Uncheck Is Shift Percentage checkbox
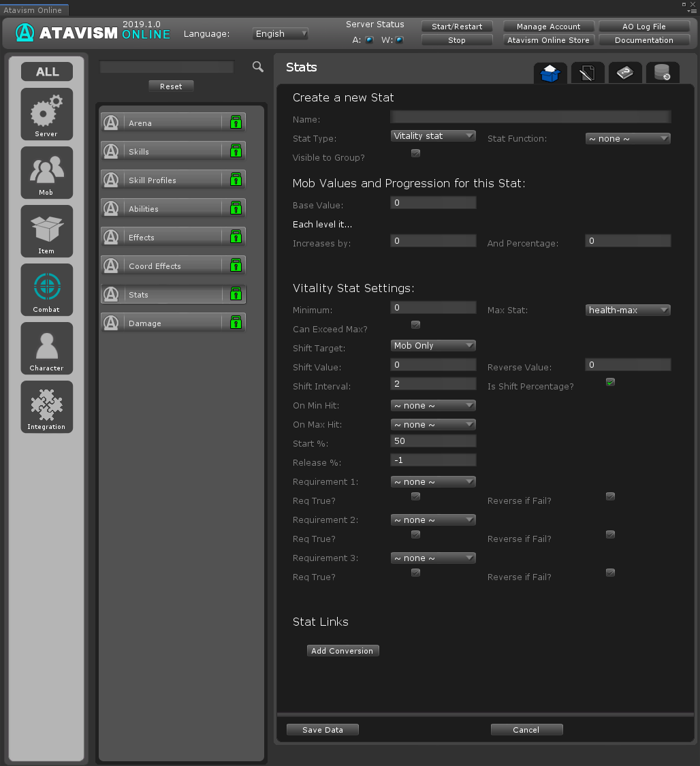This screenshot has width=700, height=766. tap(610, 382)
